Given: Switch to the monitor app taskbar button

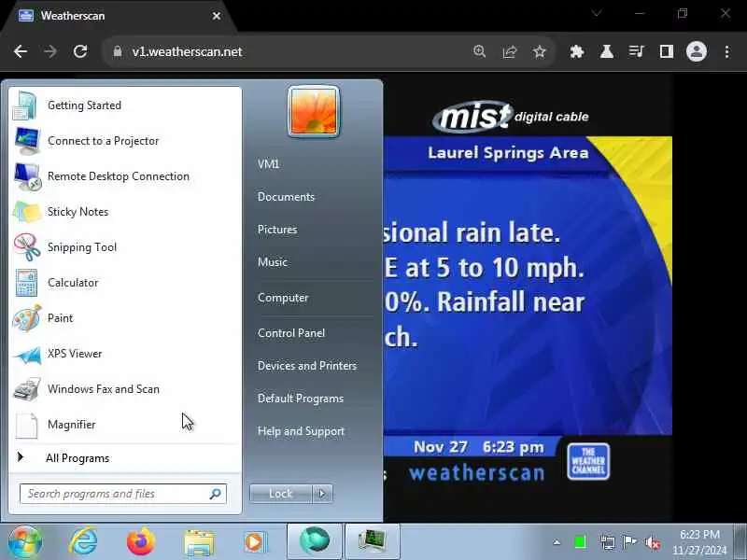Looking at the screenshot, I should click(372, 541).
